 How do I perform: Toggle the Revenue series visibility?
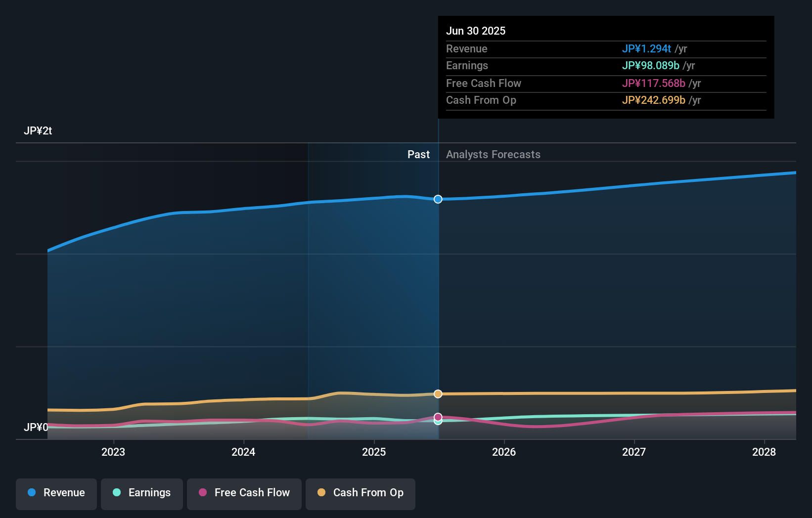tap(56, 494)
